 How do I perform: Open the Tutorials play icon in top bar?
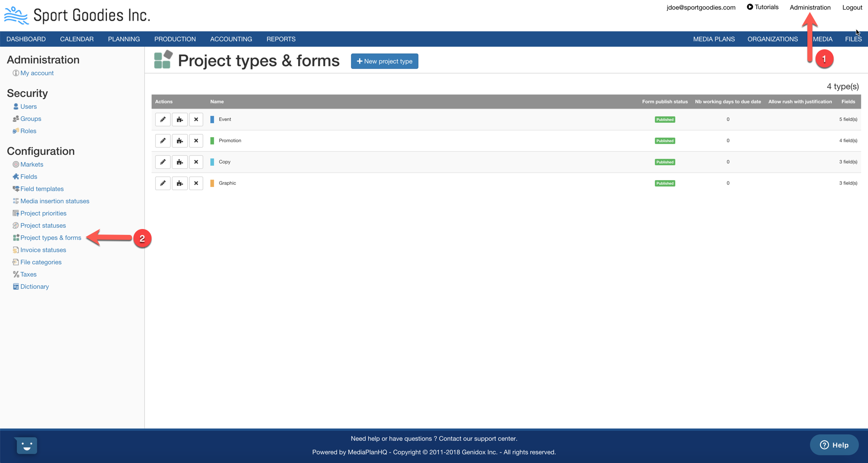click(x=749, y=7)
